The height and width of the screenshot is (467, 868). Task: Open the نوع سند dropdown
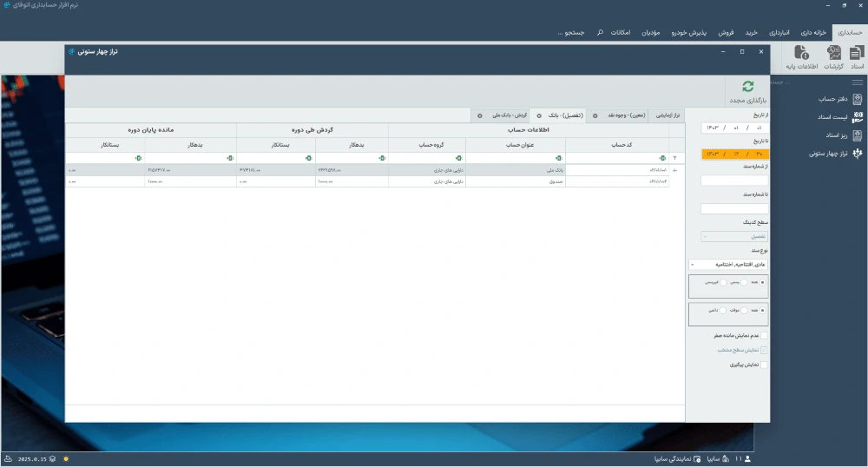point(728,265)
